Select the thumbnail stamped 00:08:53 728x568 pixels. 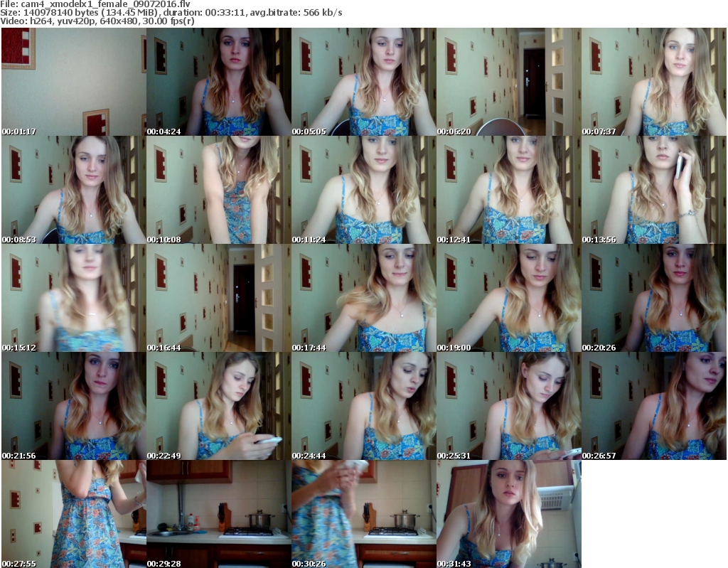(x=74, y=190)
